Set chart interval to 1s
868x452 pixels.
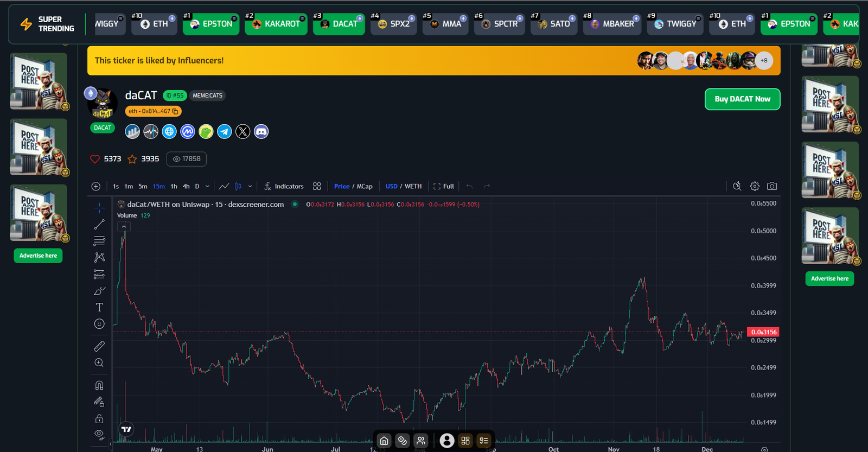[x=116, y=186]
